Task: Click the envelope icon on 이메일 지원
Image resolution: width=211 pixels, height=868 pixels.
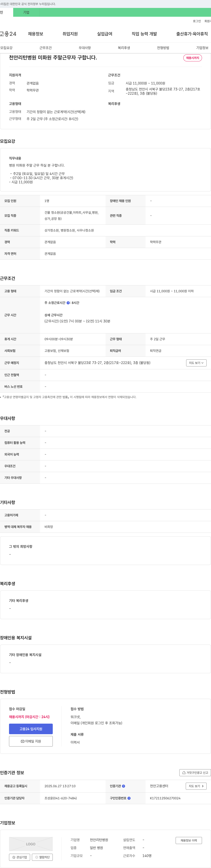Action: (x=23, y=741)
